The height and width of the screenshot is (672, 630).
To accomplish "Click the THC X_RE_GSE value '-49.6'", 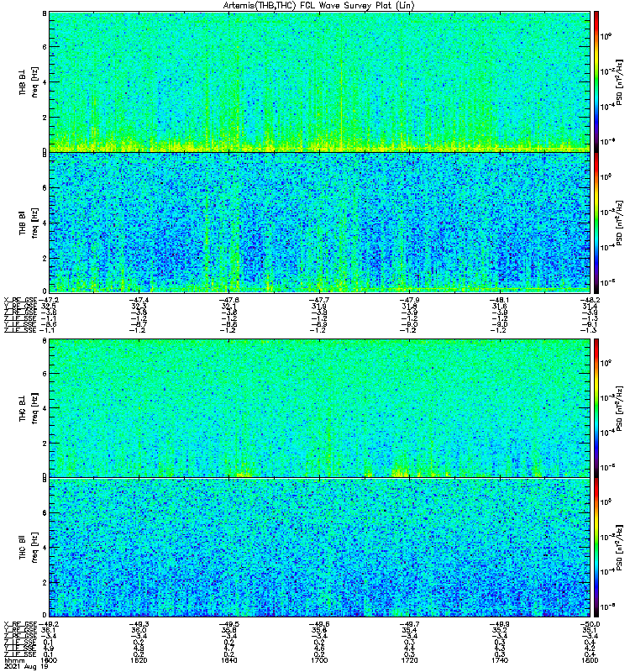I will click(319, 624).
